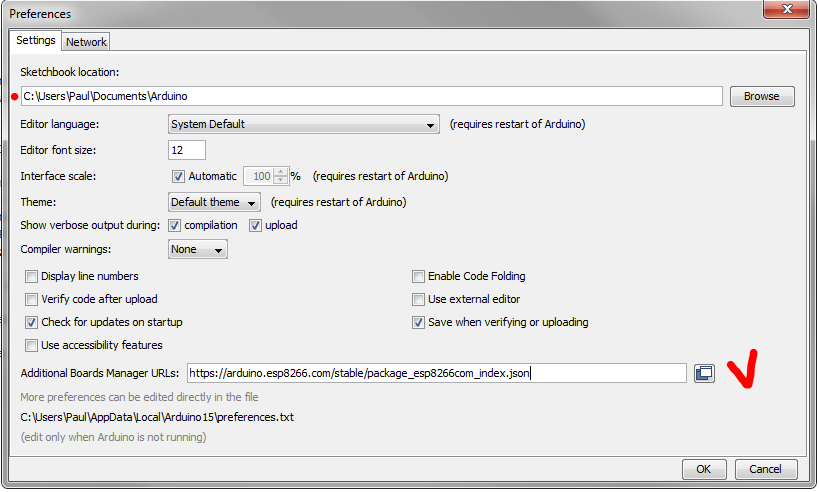
Task: Switch to the Network tab
Action: point(86,42)
